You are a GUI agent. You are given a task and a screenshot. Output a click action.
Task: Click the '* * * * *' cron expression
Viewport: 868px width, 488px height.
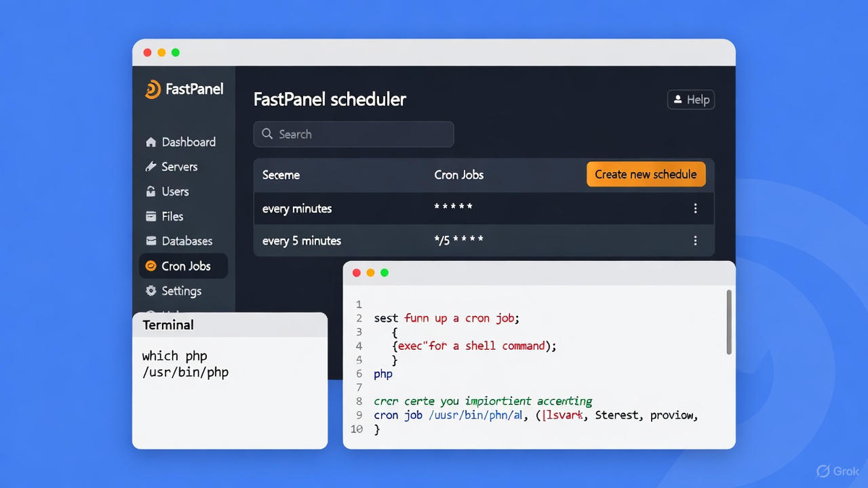[454, 207]
